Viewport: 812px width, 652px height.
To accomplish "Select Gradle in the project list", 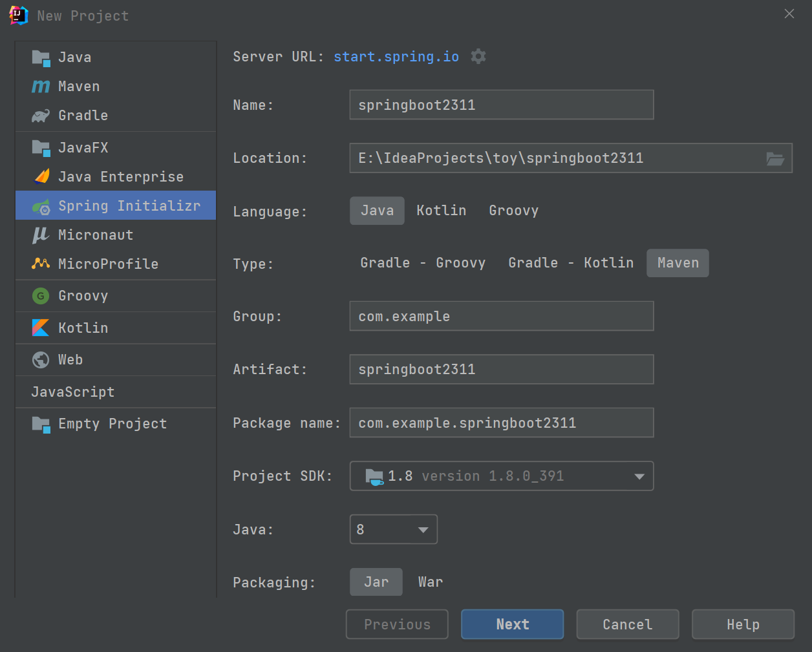I will (x=116, y=116).
